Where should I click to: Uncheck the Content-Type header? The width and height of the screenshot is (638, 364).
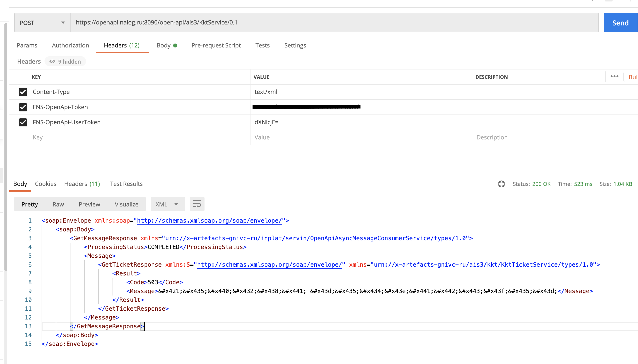[23, 92]
